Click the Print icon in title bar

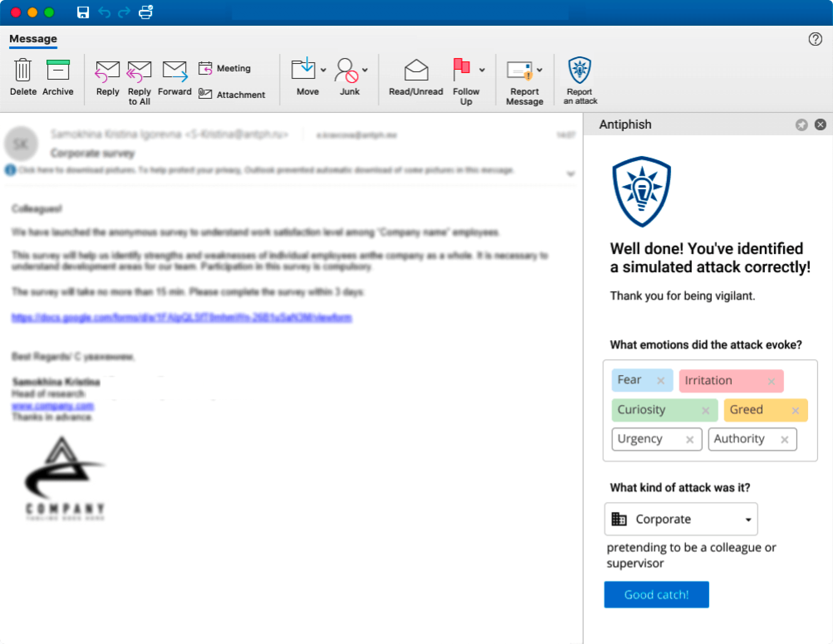coord(146,12)
